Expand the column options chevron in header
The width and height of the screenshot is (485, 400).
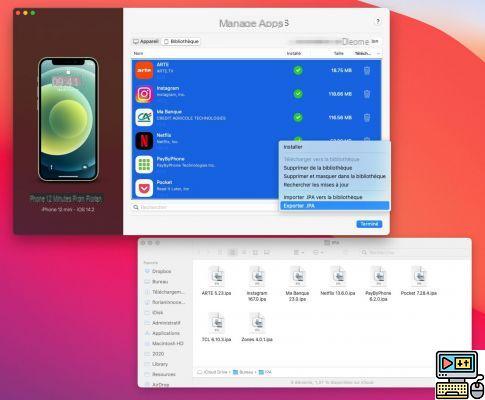(378, 54)
